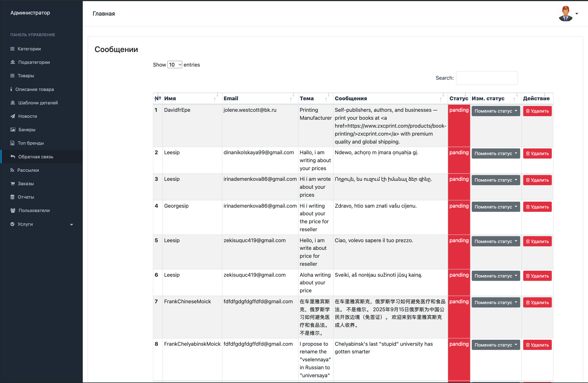Screen dimensions: 588x383
Task: Click the Шаблони деталей icon
Action: 13,103
